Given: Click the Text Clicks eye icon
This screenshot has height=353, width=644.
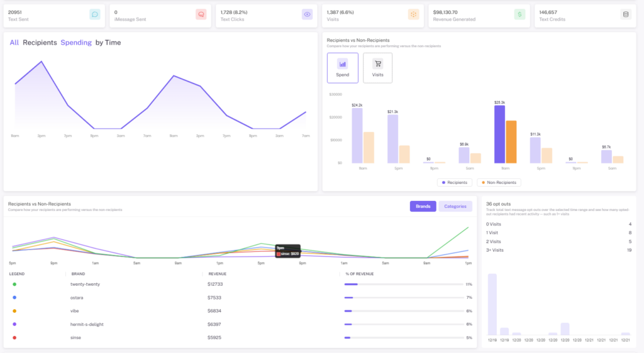Looking at the screenshot, I should coord(307,14).
